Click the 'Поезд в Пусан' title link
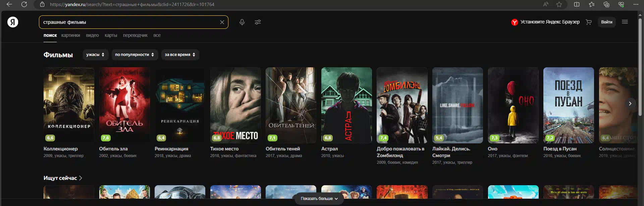Image resolution: width=644 pixels, height=206 pixels. (x=560, y=149)
